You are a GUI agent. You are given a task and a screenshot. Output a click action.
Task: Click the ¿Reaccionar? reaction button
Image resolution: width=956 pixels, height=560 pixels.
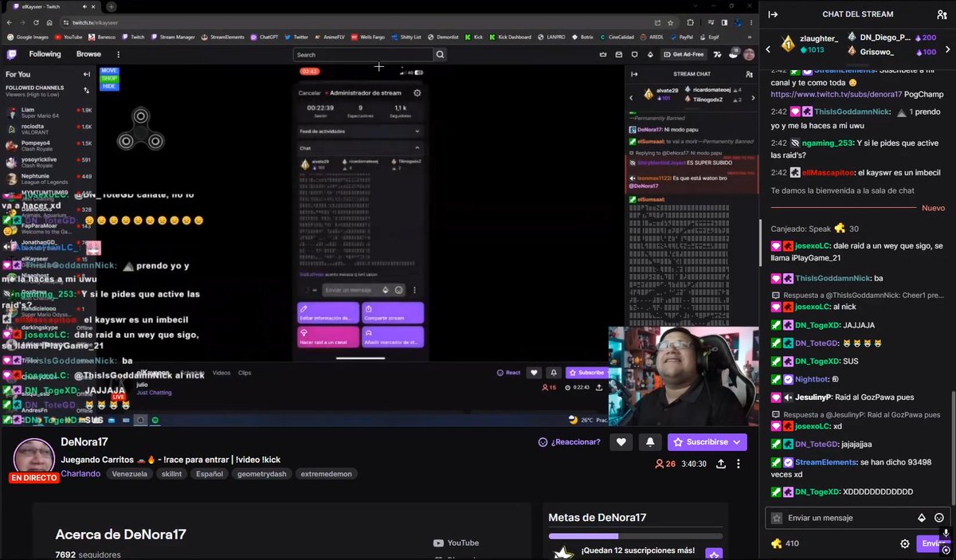[x=570, y=442]
